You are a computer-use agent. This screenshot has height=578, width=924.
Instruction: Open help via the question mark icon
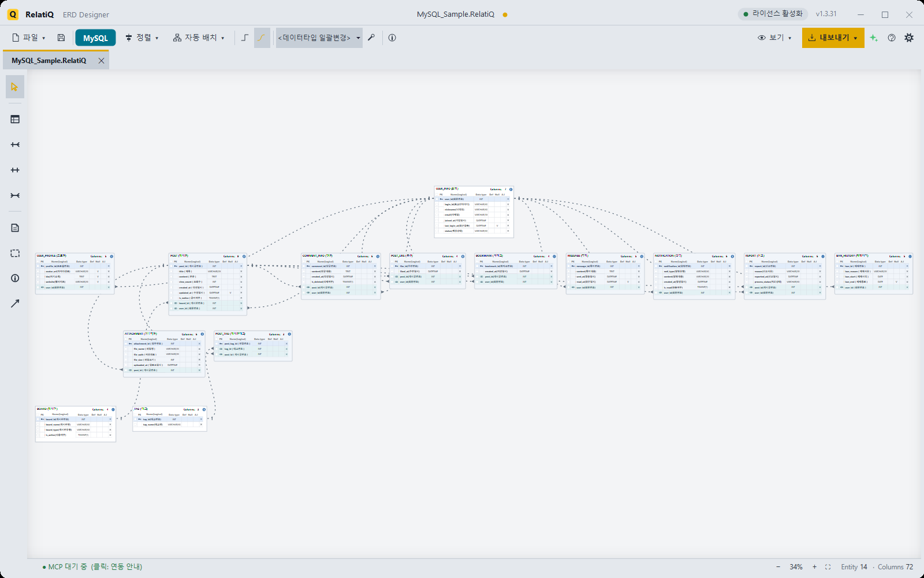coord(892,38)
